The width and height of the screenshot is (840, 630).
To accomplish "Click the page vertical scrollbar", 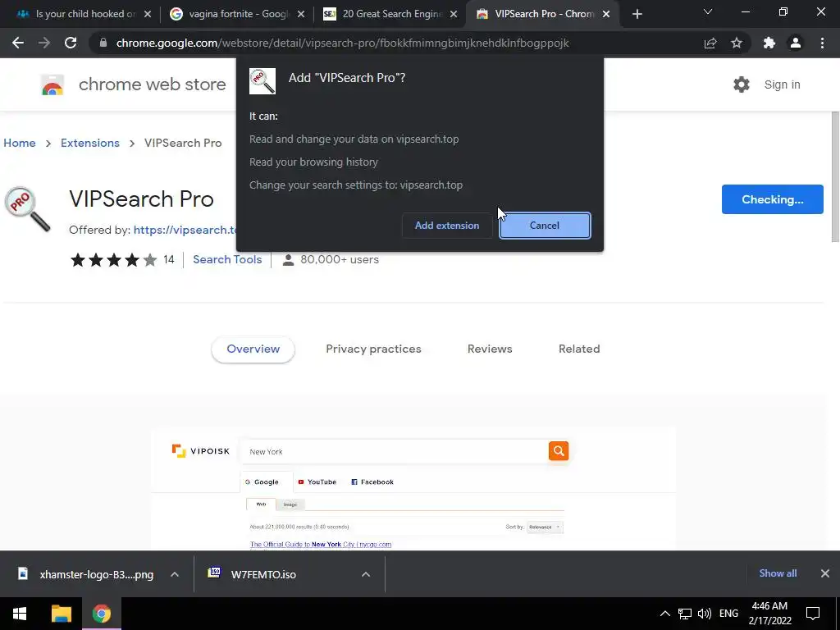I will pyautogui.click(x=835, y=177).
